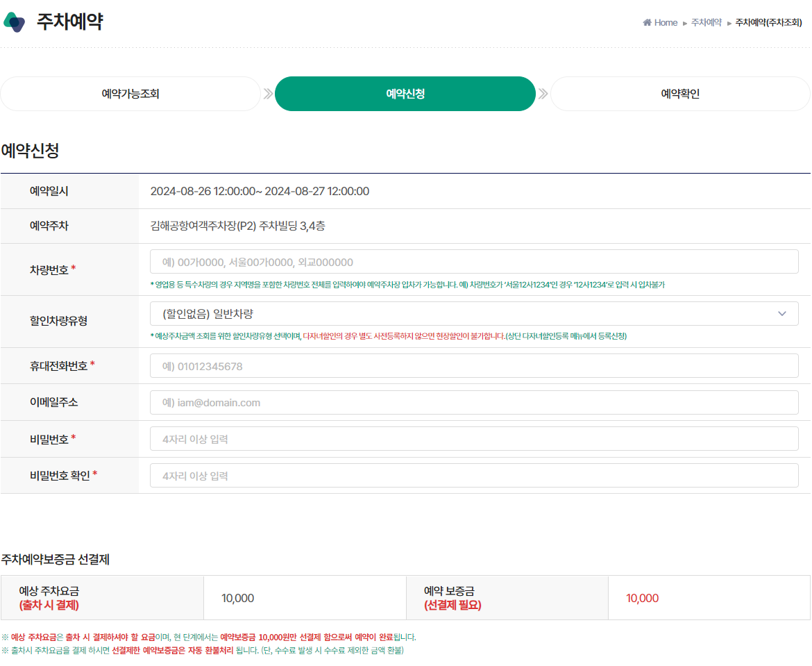Switch to the 예약확인 step tab
Viewport: 812px width, 666px height.
pyautogui.click(x=679, y=94)
